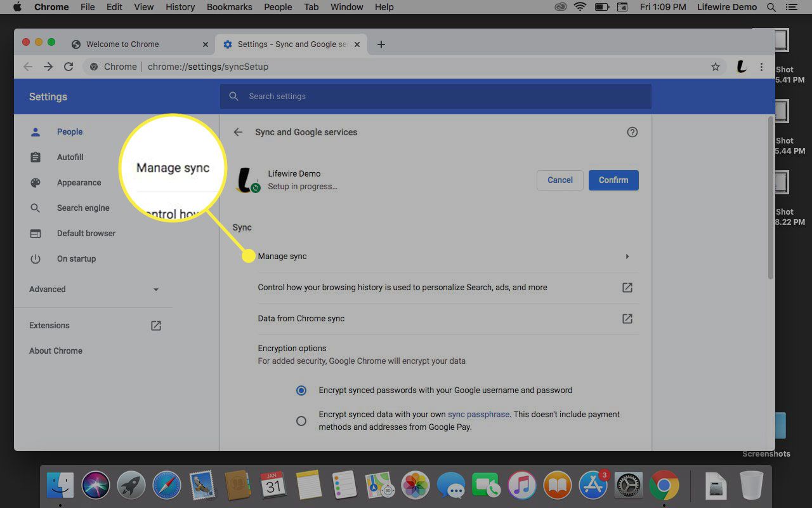Open a new tab with the plus button
812x508 pixels.
pyautogui.click(x=381, y=44)
